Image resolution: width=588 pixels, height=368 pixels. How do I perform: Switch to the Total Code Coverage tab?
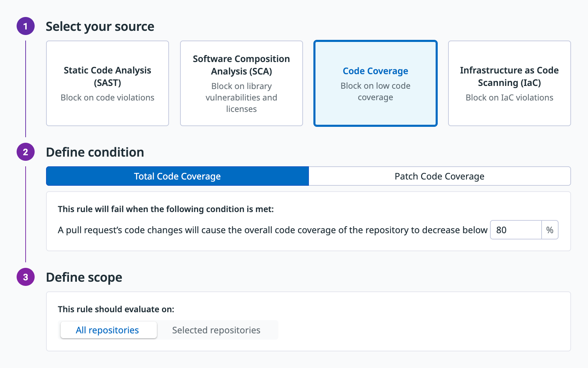tap(177, 176)
